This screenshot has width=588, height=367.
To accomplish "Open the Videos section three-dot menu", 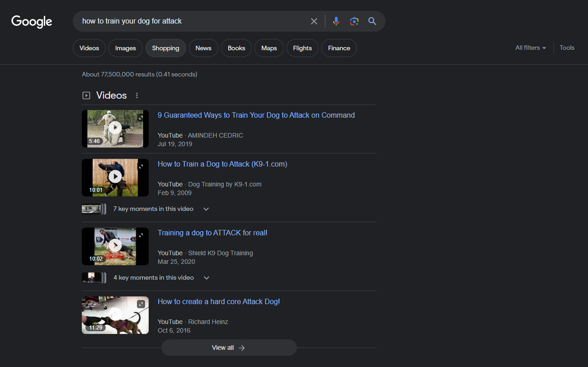I will (137, 95).
